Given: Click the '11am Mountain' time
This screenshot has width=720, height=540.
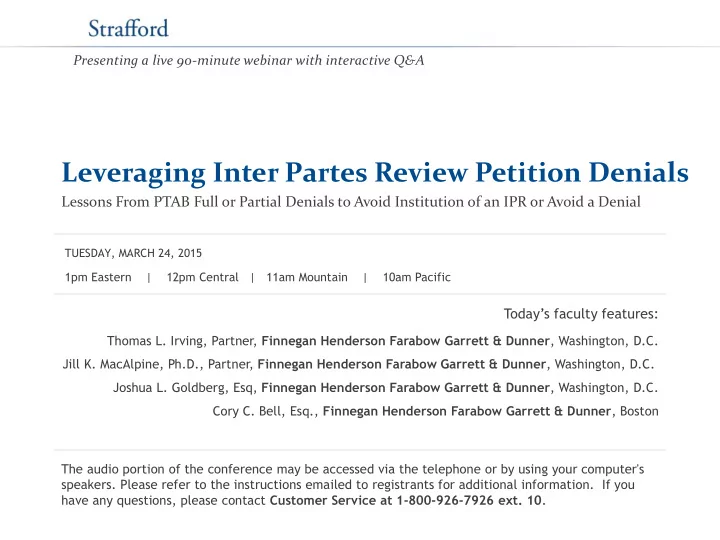Looking at the screenshot, I should pyautogui.click(x=307, y=277).
